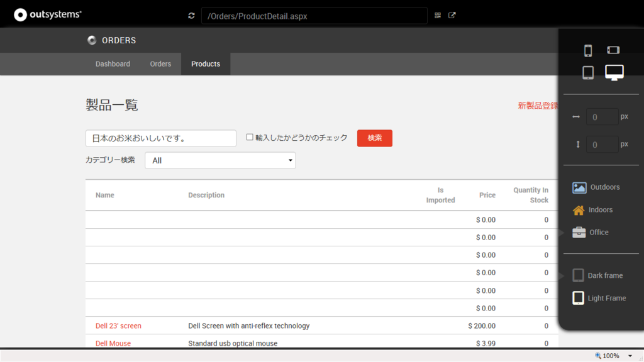Focus the URL address field

coord(314,16)
